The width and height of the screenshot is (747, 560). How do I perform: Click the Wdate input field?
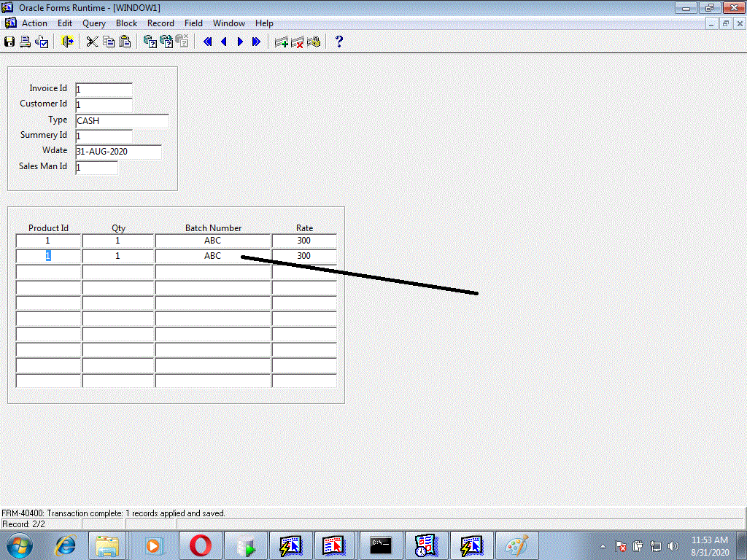(x=118, y=152)
